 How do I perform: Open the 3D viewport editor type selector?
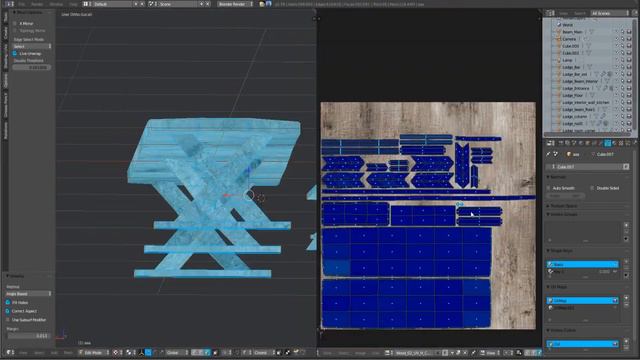pos(10,352)
